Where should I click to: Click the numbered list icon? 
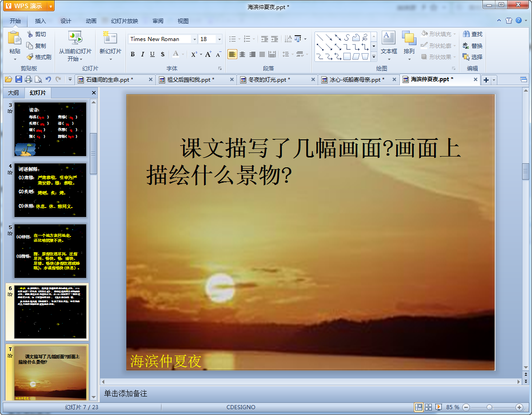[x=247, y=39]
